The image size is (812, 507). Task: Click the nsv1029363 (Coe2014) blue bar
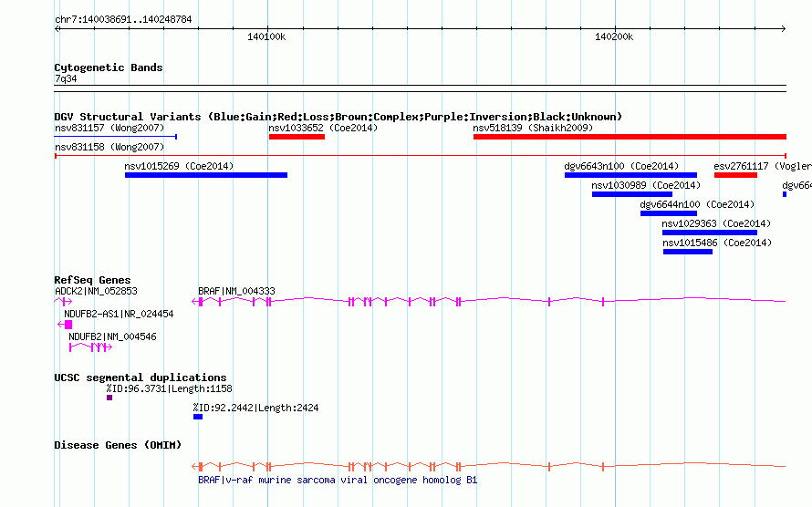pyautogui.click(x=710, y=233)
